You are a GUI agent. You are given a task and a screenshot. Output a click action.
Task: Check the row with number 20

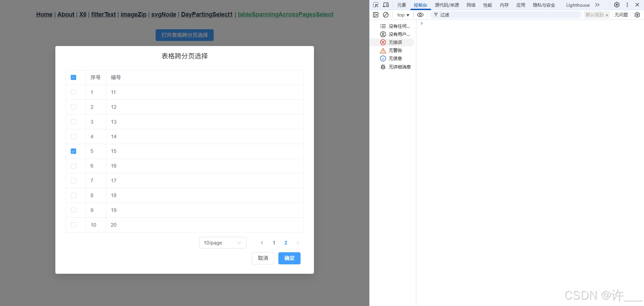pos(73,225)
